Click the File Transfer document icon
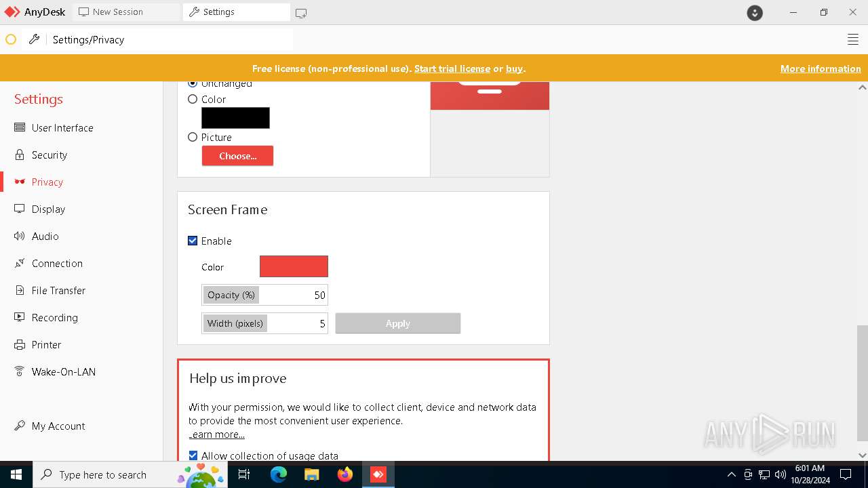The image size is (868, 488). click(x=20, y=290)
